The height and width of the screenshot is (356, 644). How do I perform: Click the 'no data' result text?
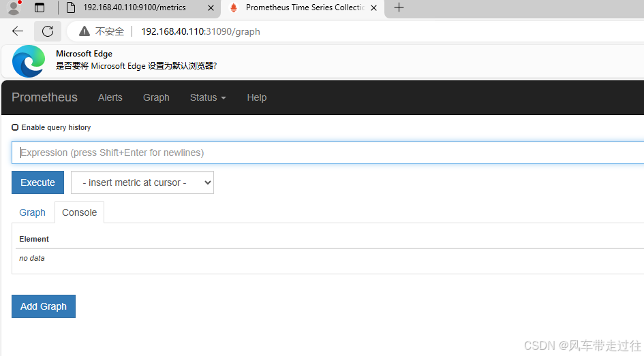32,259
